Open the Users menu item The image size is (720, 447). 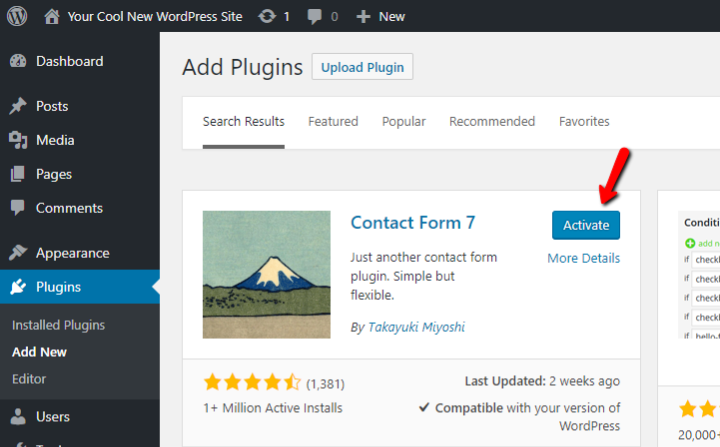[x=53, y=417]
